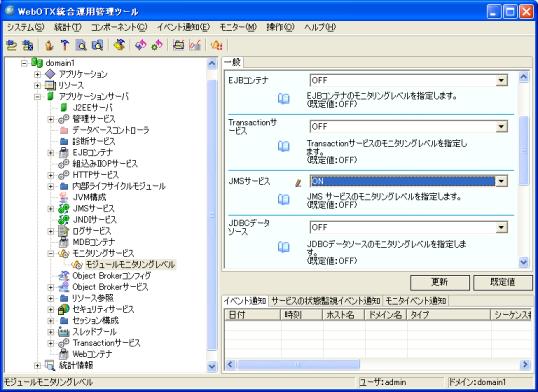Open the EJBコンテナ monitoring level dropdown

pos(501,80)
